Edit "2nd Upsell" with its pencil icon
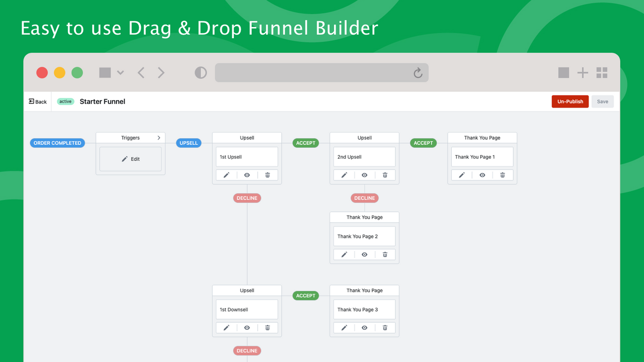644x362 pixels. tap(344, 174)
